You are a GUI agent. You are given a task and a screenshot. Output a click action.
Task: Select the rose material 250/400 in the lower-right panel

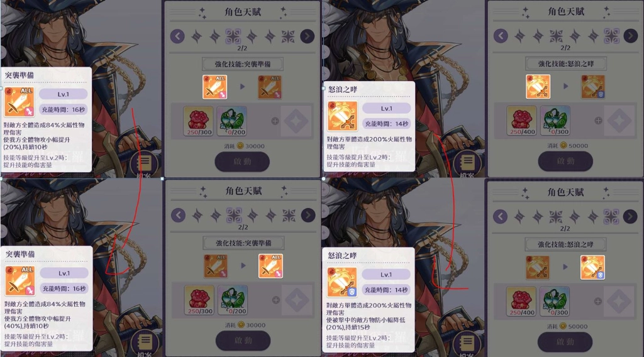pyautogui.click(x=521, y=302)
